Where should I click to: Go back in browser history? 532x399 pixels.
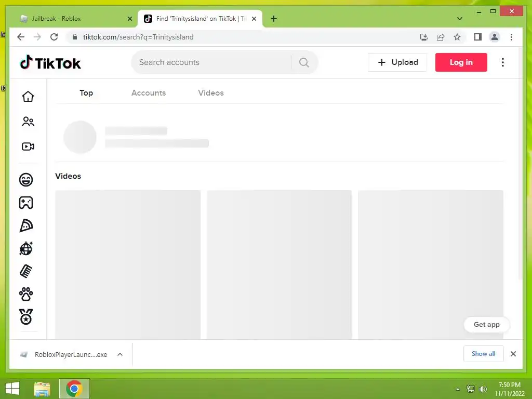(21, 37)
